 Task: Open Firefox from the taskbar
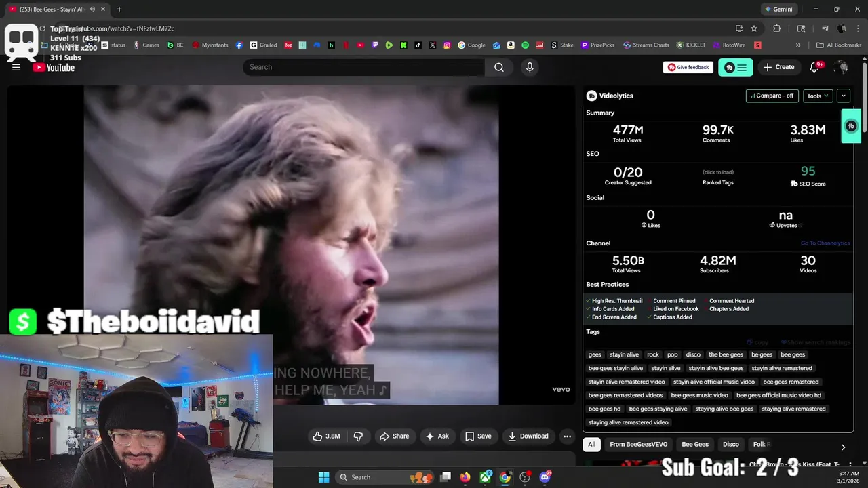coord(465,477)
